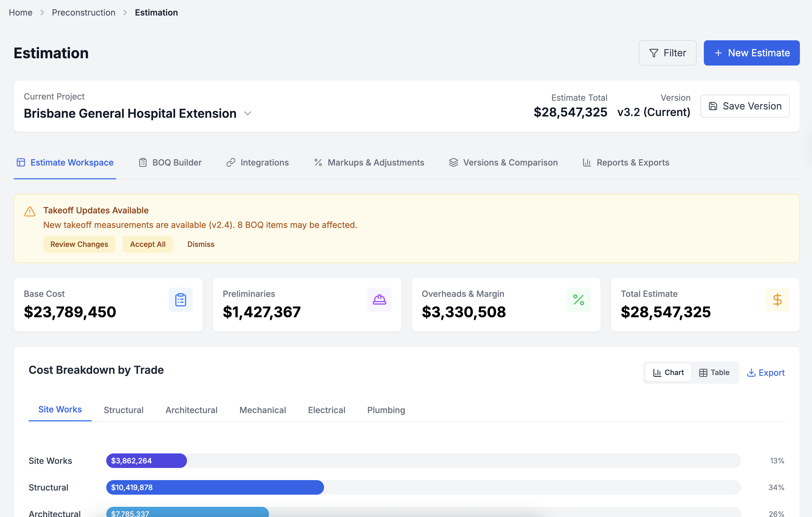This screenshot has height=517, width=812.
Task: Open Reports & Exports tab
Action: point(626,162)
